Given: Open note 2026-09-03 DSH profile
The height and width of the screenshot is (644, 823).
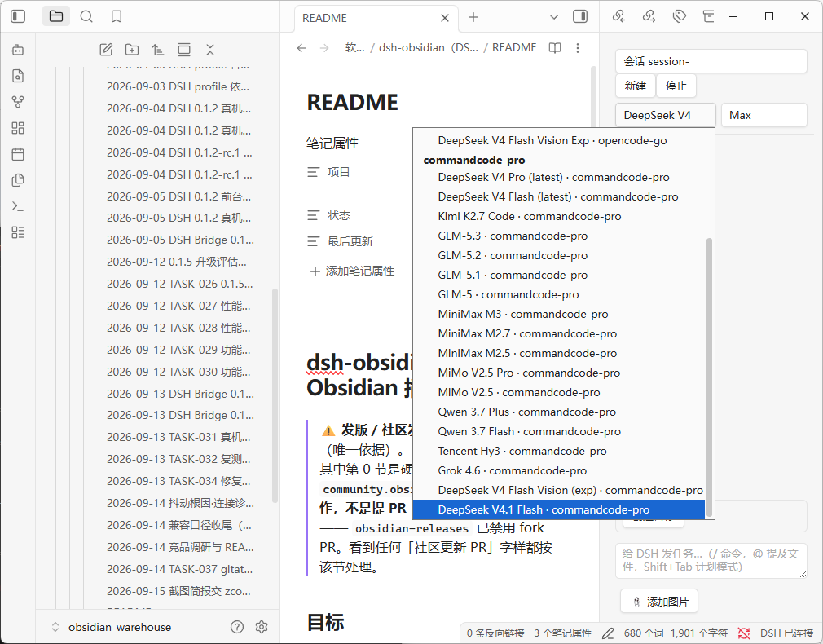Looking at the screenshot, I should click(x=178, y=86).
